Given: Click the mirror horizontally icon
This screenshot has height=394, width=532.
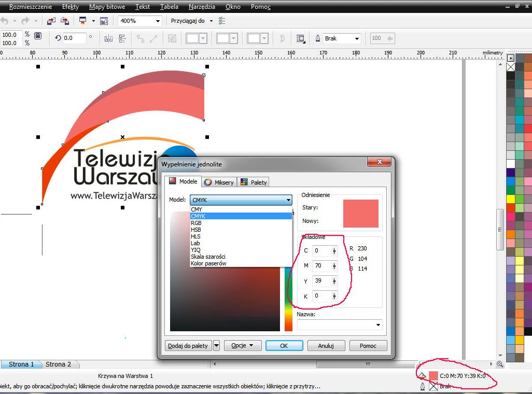Looking at the screenshot, I should pyautogui.click(x=108, y=38).
